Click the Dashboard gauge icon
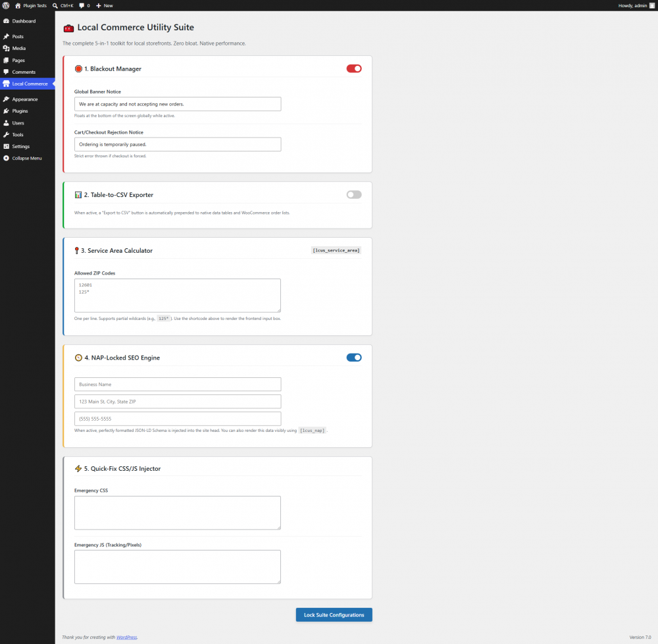Viewport: 658px width, 644px height. point(7,21)
